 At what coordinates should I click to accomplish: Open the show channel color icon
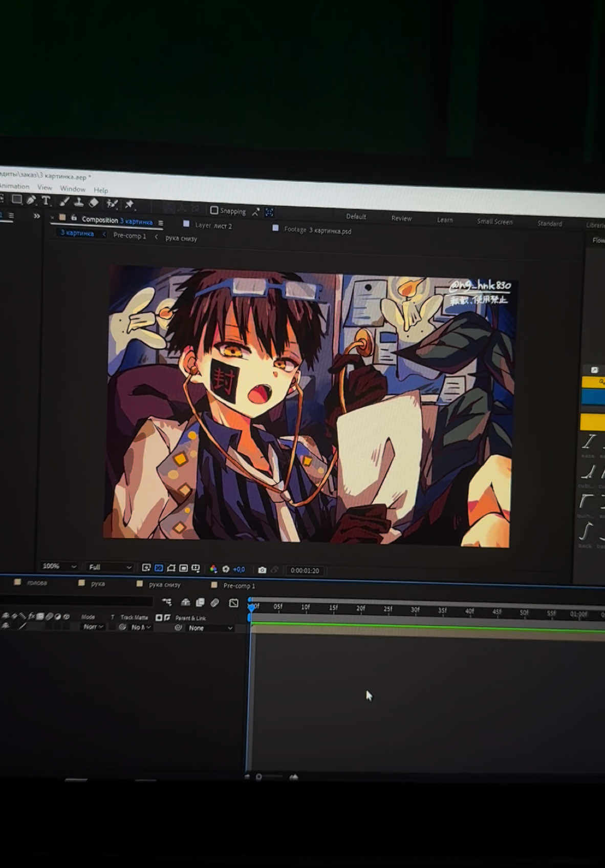coord(213,569)
